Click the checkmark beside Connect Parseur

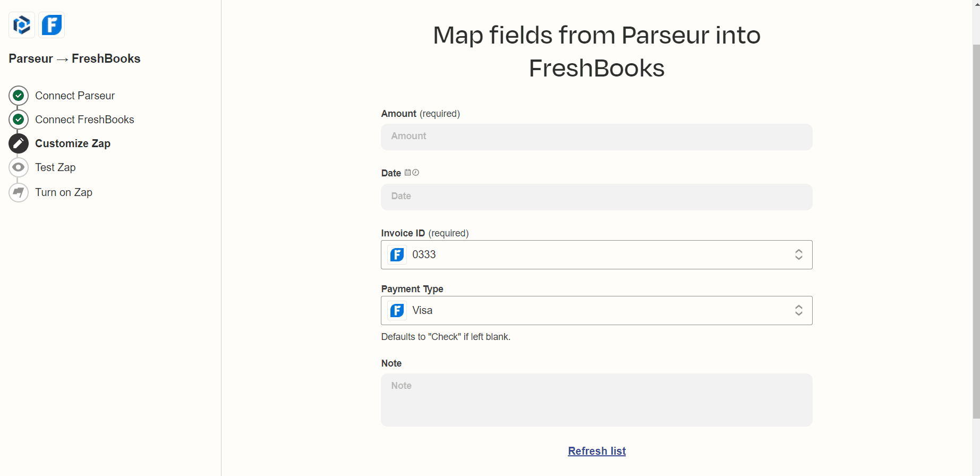pos(18,95)
